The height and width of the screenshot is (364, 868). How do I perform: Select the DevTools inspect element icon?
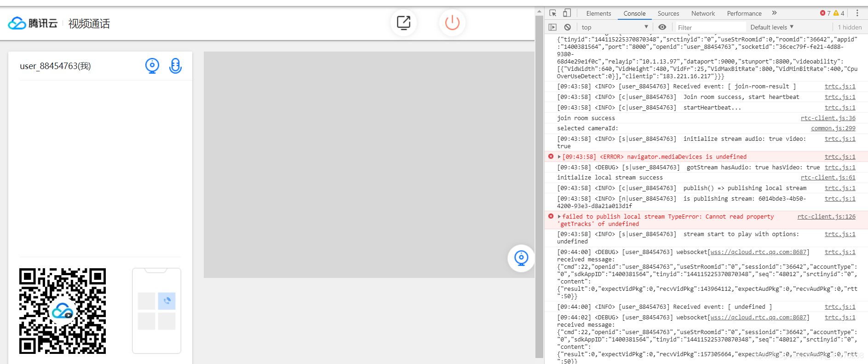tap(553, 13)
